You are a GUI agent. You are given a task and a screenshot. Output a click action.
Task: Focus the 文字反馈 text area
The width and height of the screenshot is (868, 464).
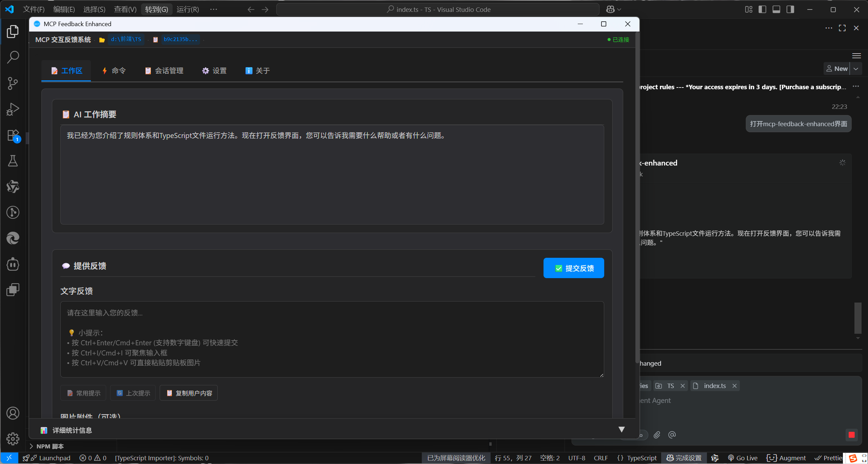point(332,339)
